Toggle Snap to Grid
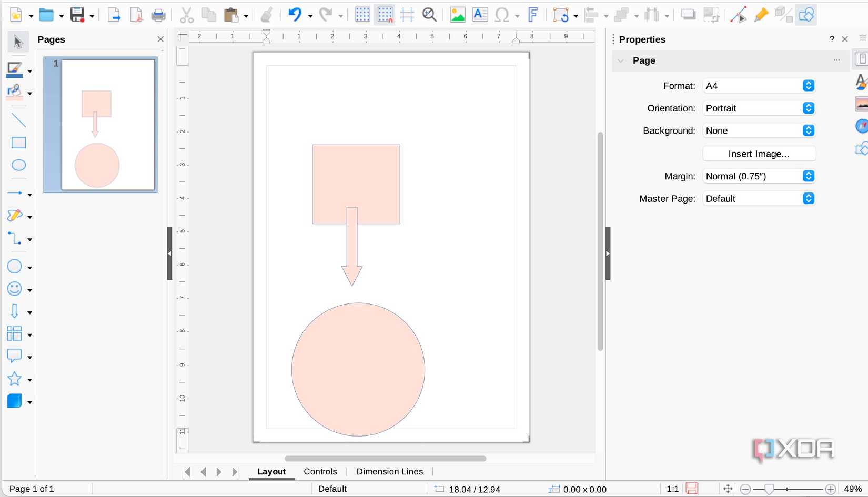The width and height of the screenshot is (868, 497). (385, 15)
